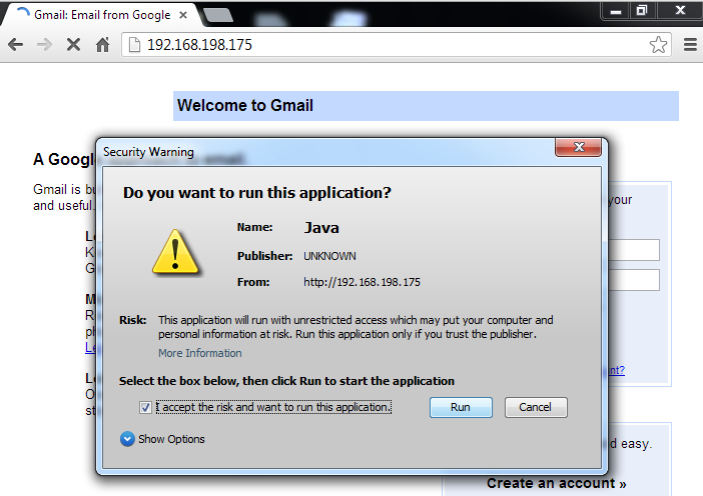The width and height of the screenshot is (703, 496).
Task: Click the Security Warning title text
Action: point(148,152)
